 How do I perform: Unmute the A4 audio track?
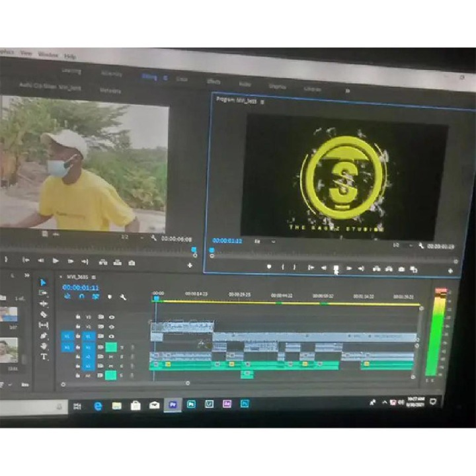(x=111, y=376)
